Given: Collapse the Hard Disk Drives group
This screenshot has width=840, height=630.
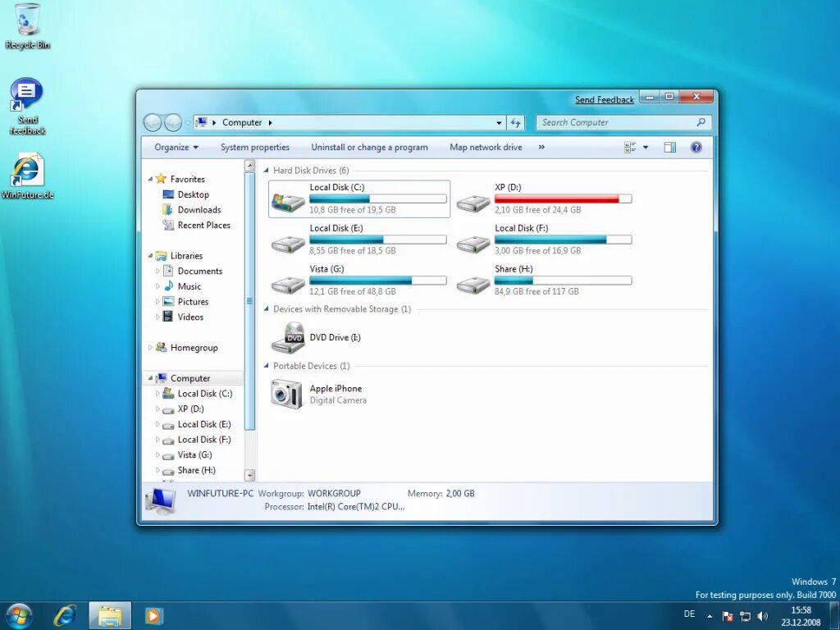Looking at the screenshot, I should 267,171.
